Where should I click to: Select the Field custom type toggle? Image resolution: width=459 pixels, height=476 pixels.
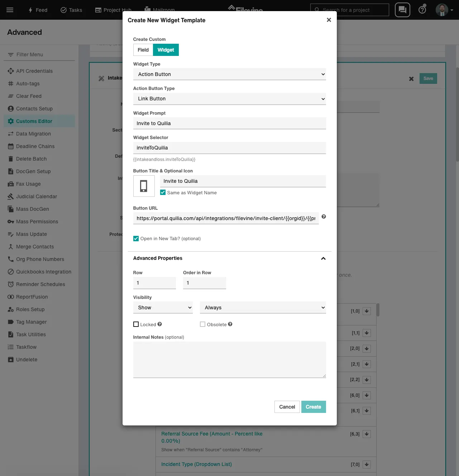tap(143, 50)
